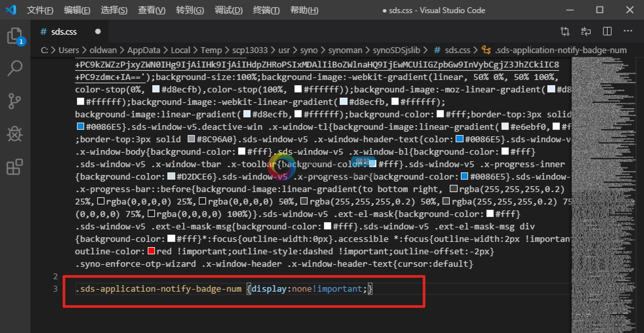Click 'sds.css - Visual Studio Code' title text
The width and height of the screenshot is (644, 333).
coord(437,10)
